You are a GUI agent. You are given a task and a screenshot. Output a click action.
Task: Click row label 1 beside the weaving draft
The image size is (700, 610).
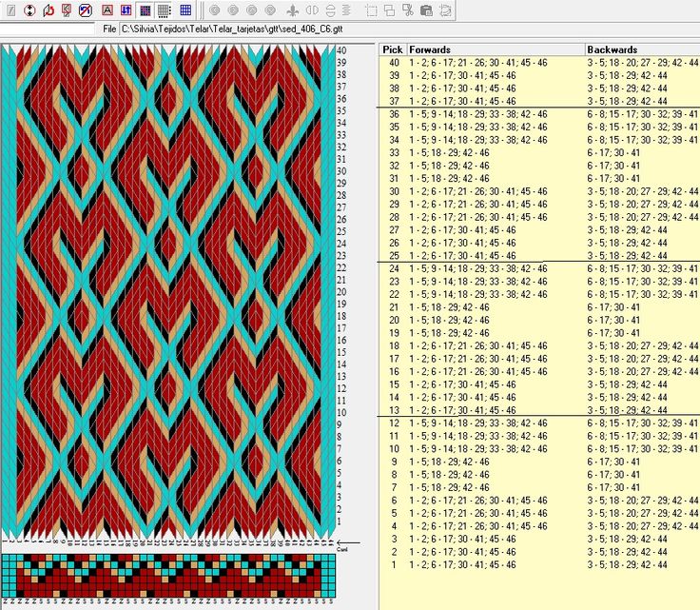click(x=340, y=521)
